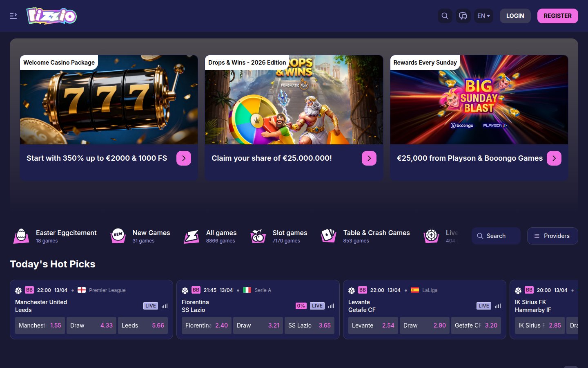Open the Drops & Wins banner image
The image size is (588, 368).
[294, 100]
